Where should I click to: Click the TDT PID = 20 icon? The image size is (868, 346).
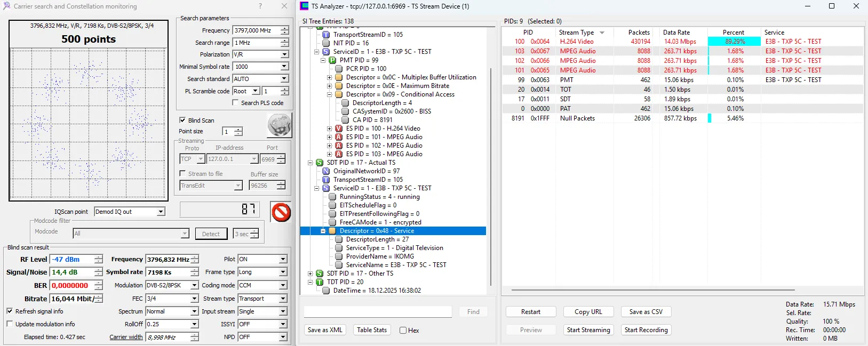pos(320,282)
